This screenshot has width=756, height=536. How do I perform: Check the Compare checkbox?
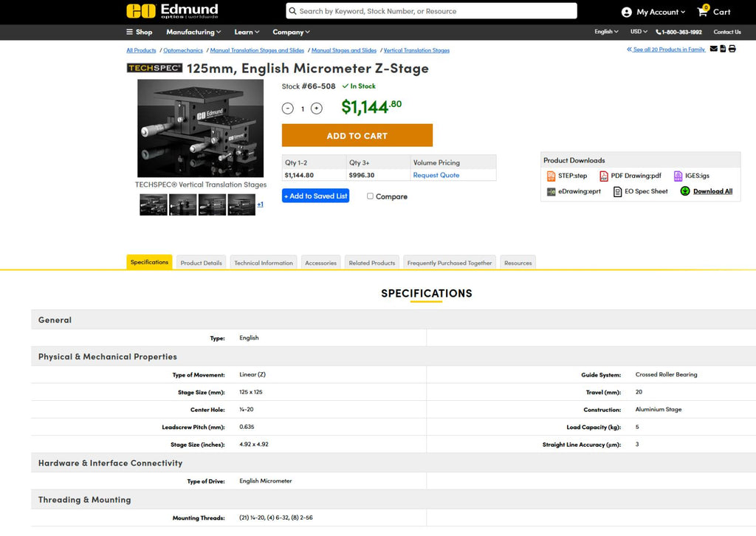click(x=371, y=196)
